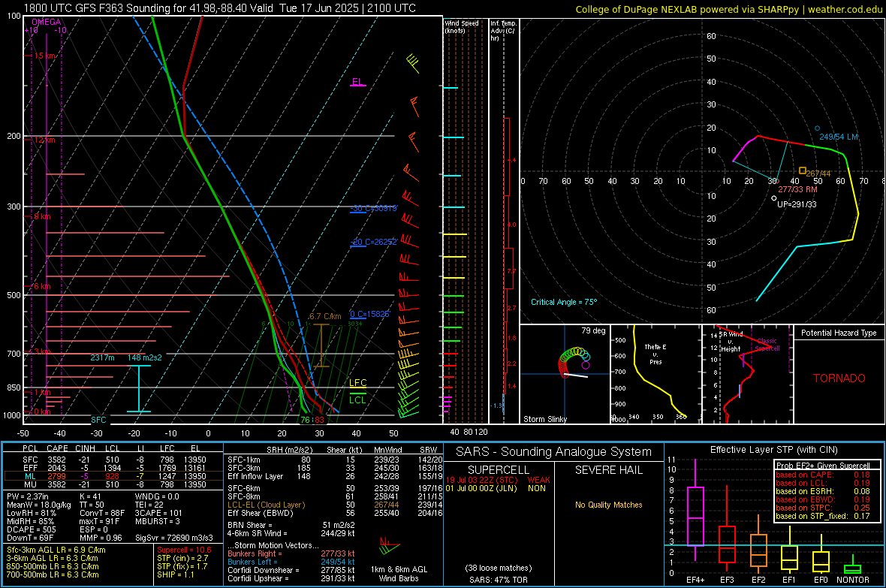Screen dimensions: 886x588
Task: Select the MU parcel row
Action: point(113,484)
